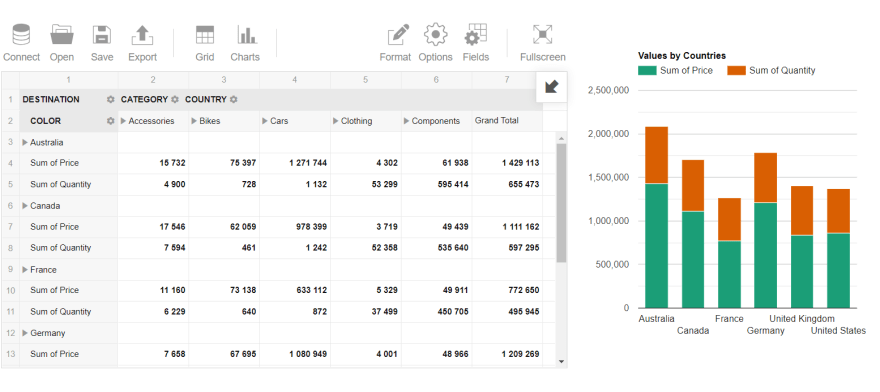This screenshot has width=880, height=392.
Task: Open COUNTRY field settings gear
Action: [233, 99]
